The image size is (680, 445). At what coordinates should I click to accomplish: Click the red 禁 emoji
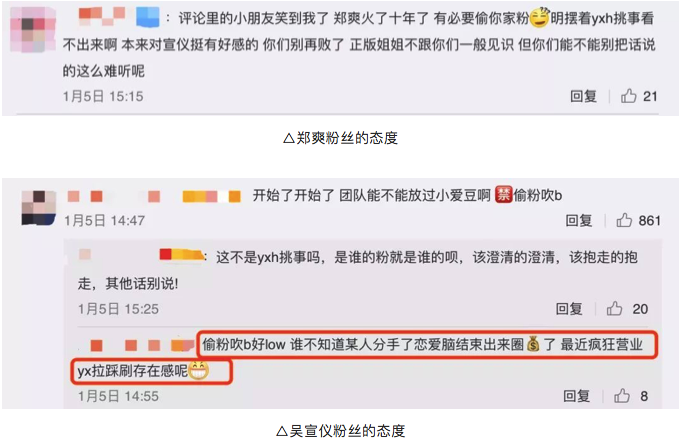503,195
